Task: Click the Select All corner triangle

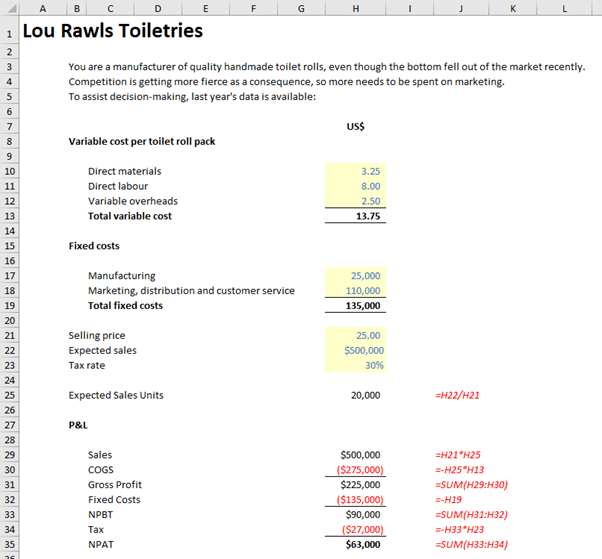Action: 9,8
